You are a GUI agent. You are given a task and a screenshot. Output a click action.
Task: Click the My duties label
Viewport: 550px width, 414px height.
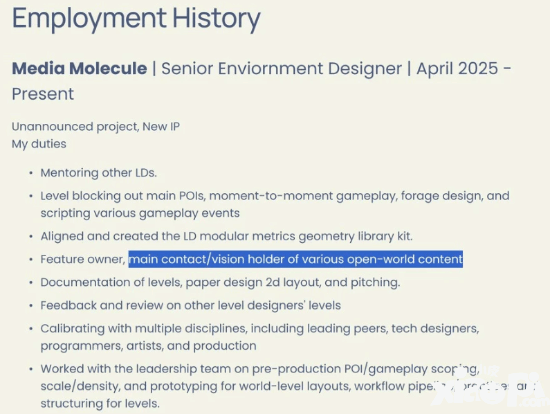[x=39, y=144]
